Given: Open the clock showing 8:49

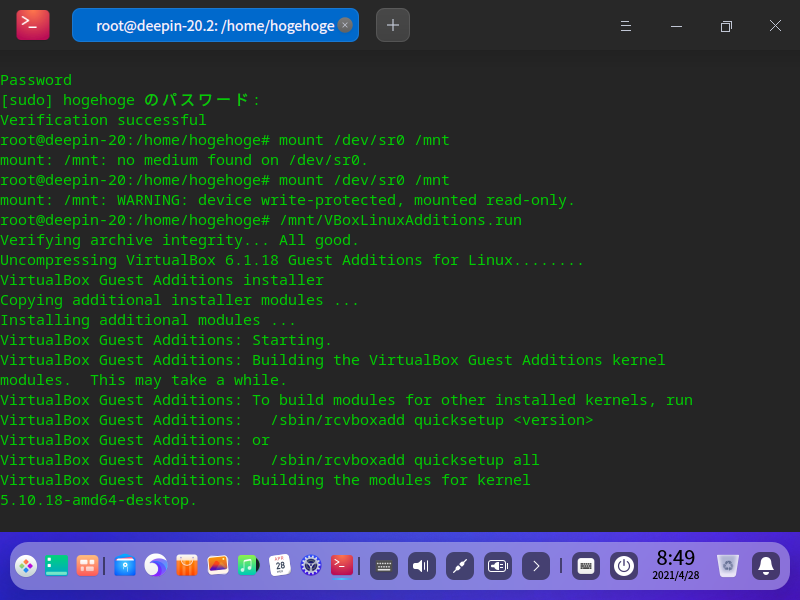Looking at the screenshot, I should pos(676,564).
